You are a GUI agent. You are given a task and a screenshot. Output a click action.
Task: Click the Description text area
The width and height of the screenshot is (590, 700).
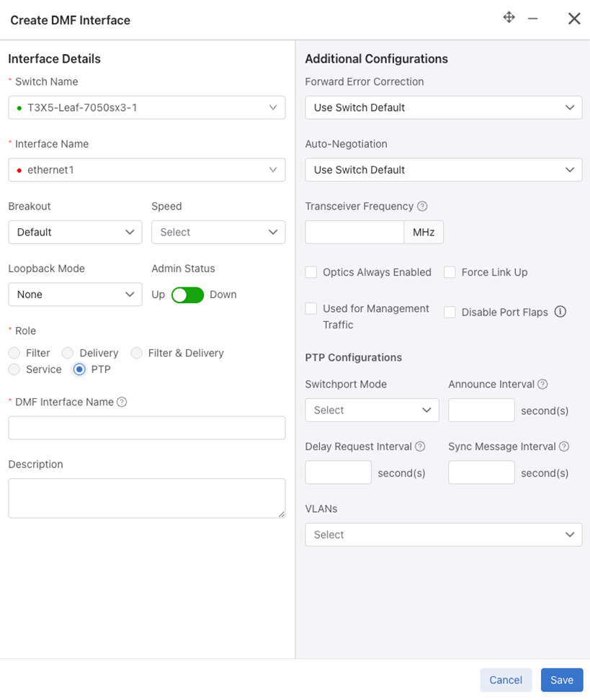[x=147, y=498]
